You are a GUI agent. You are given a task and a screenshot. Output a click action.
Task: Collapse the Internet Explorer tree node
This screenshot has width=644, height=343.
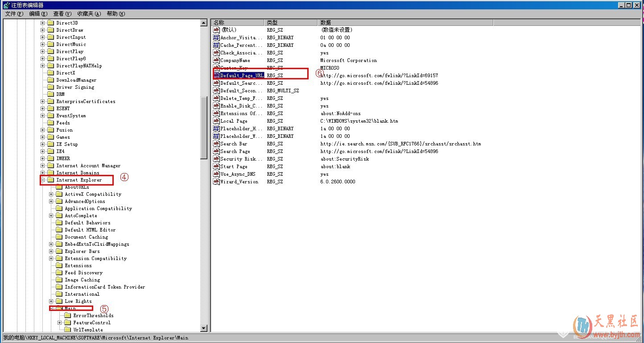click(x=43, y=180)
